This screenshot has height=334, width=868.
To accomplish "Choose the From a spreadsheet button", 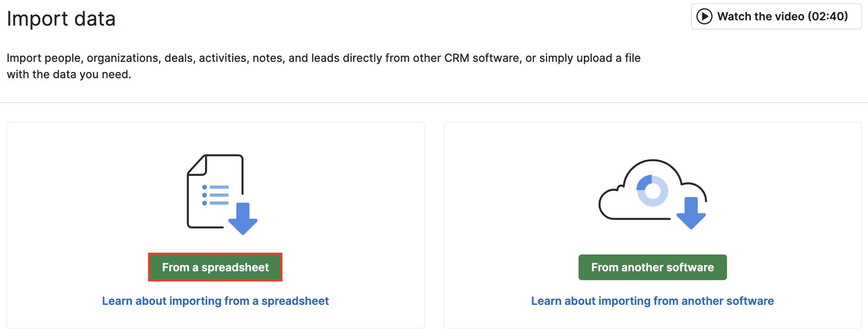I will (x=215, y=267).
